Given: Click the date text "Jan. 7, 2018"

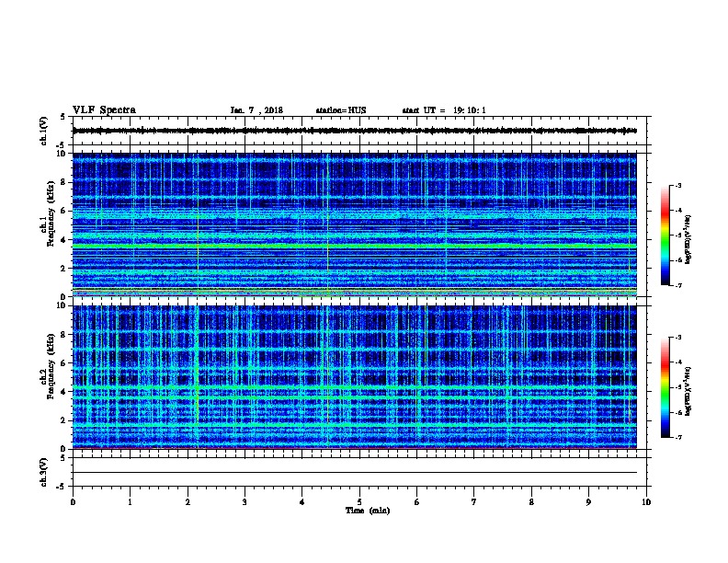Looking at the screenshot, I should click(x=256, y=110).
